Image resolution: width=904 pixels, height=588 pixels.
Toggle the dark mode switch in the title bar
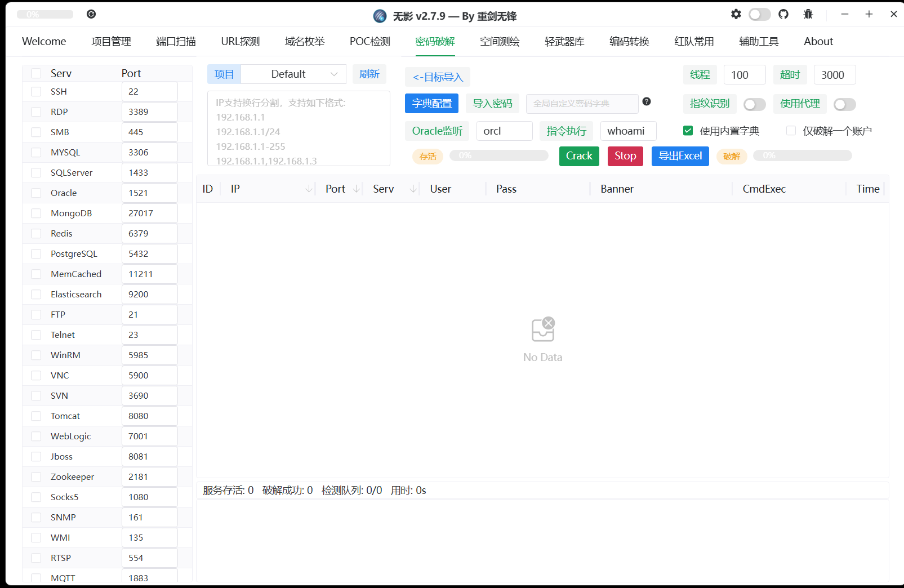tap(759, 14)
